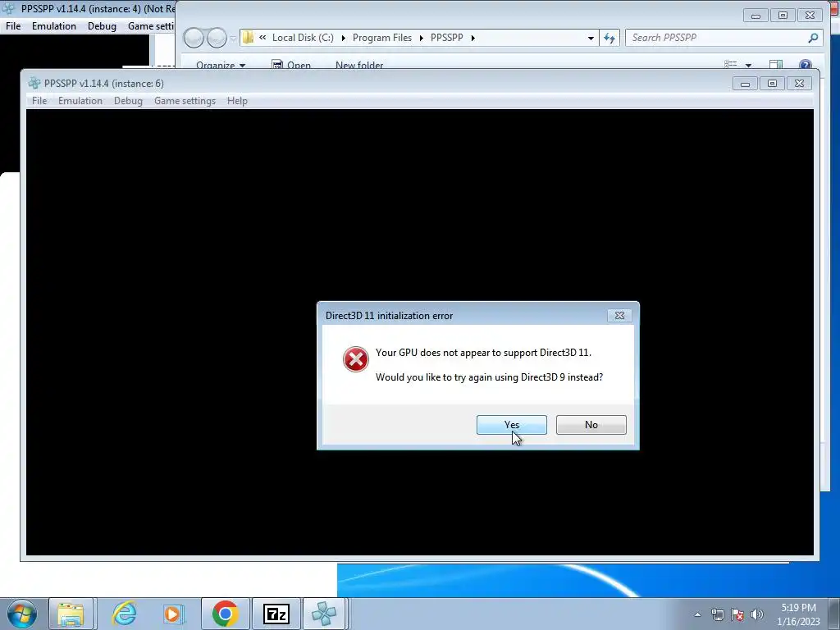Click the Explorer Forward navigation button
The width and height of the screenshot is (840, 630).
coord(217,38)
